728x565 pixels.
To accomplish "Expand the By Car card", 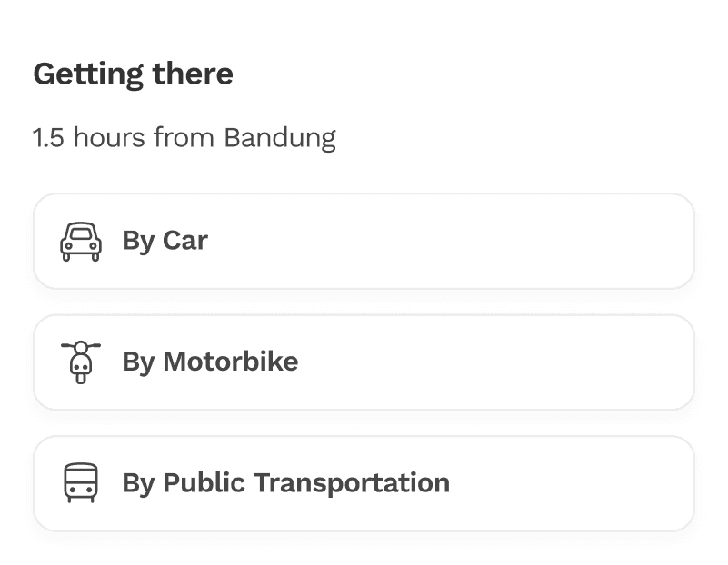I will click(364, 242).
